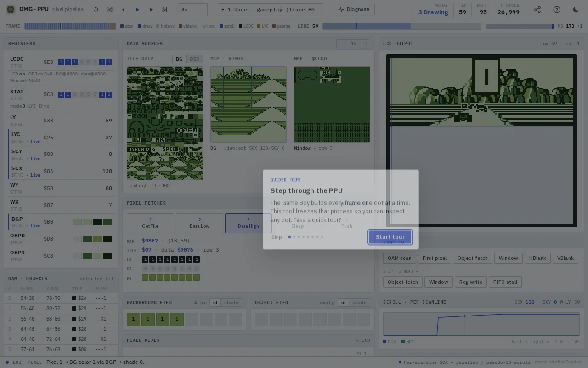Image resolution: width=588 pixels, height=368 pixels.
Task: Select the LY register value $3B
Action: (x=48, y=121)
